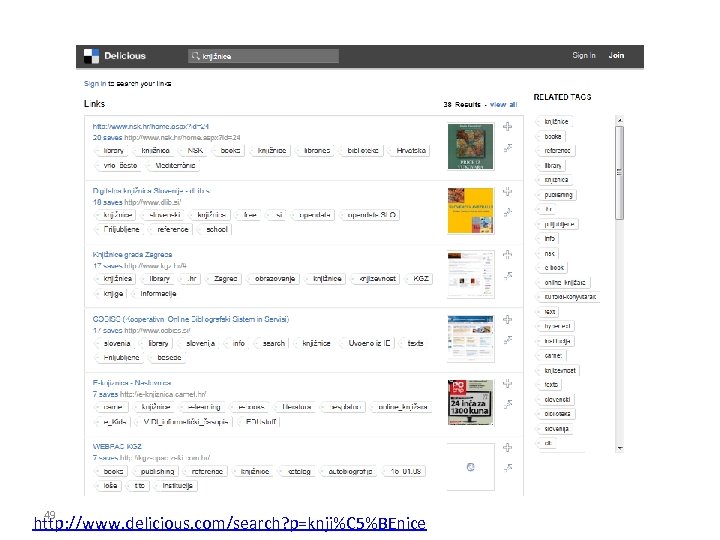Viewport: 720px width, 540px height.
Task: Select the search tag in COBISS result
Action: [x=272, y=343]
